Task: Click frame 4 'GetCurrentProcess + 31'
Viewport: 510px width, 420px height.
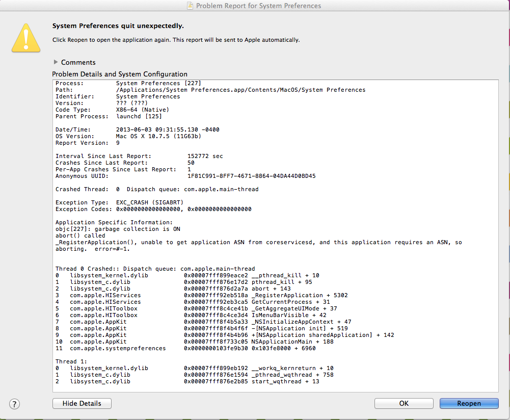Action: (x=193, y=302)
